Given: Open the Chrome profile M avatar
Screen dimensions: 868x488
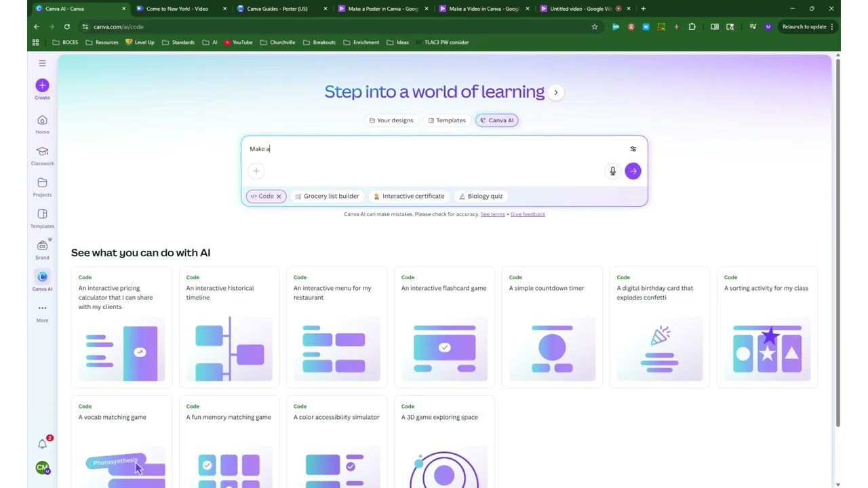Looking at the screenshot, I should [x=768, y=26].
